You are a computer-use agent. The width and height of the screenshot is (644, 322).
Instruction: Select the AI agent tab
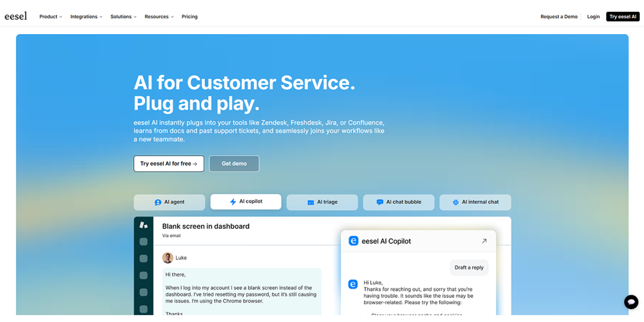pyautogui.click(x=169, y=202)
